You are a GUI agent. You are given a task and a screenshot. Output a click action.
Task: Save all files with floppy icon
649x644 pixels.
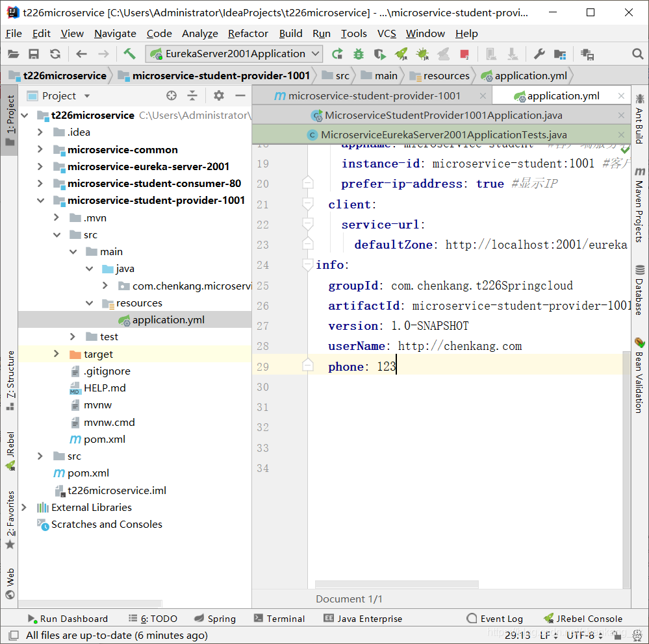coord(34,54)
